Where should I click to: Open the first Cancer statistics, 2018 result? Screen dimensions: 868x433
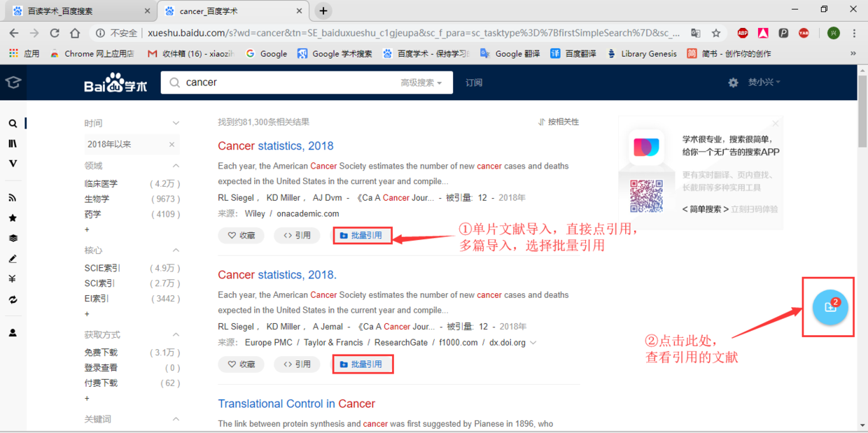[276, 145]
